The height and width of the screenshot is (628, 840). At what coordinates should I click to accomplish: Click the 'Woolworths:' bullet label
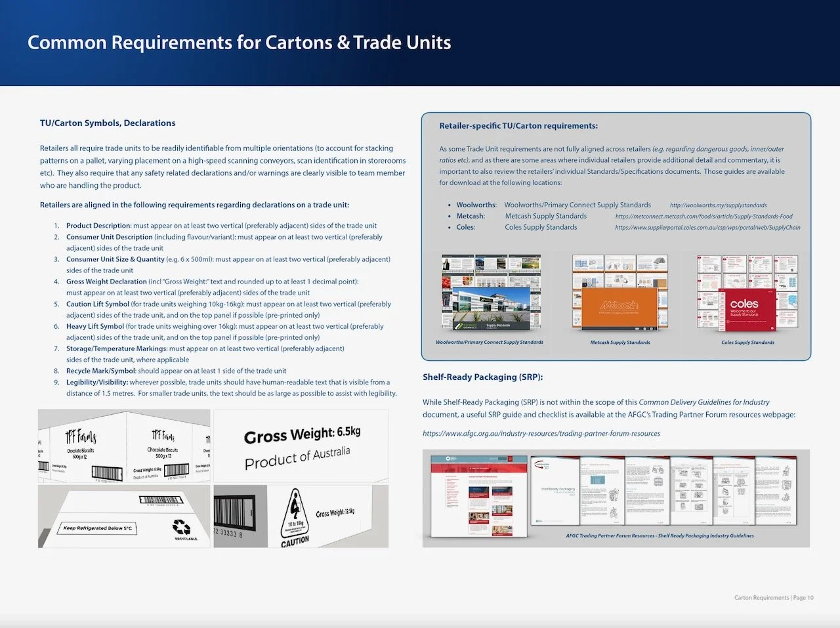[476, 205]
